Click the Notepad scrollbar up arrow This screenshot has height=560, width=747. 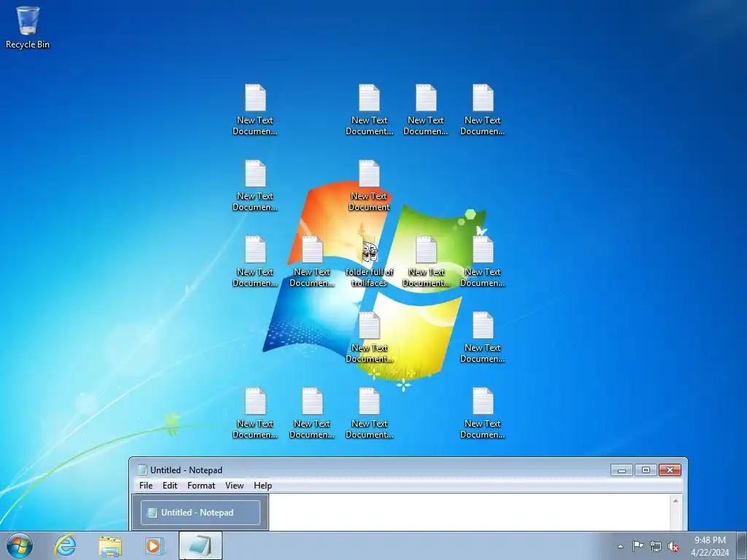[676, 500]
